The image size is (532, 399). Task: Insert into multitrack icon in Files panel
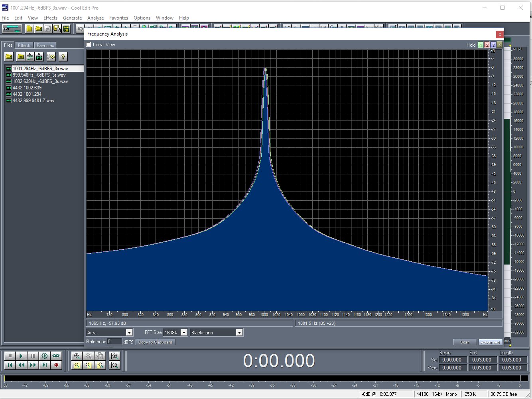(30, 57)
